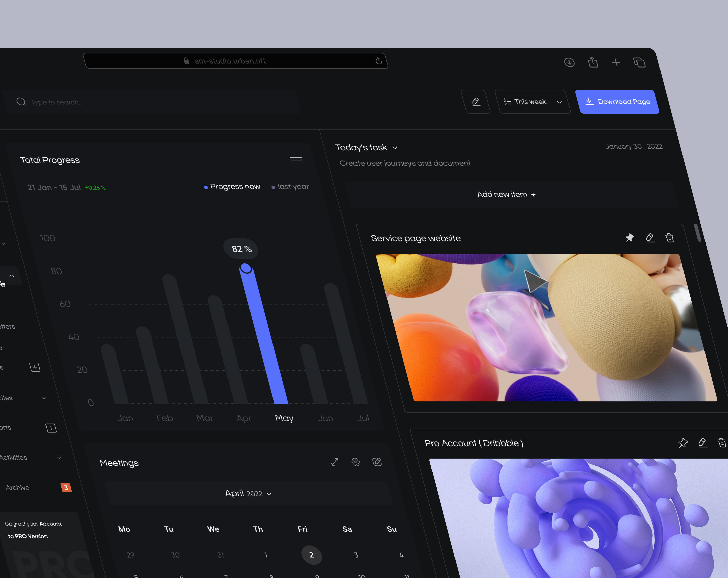Click the search magnifier icon

[x=21, y=102]
